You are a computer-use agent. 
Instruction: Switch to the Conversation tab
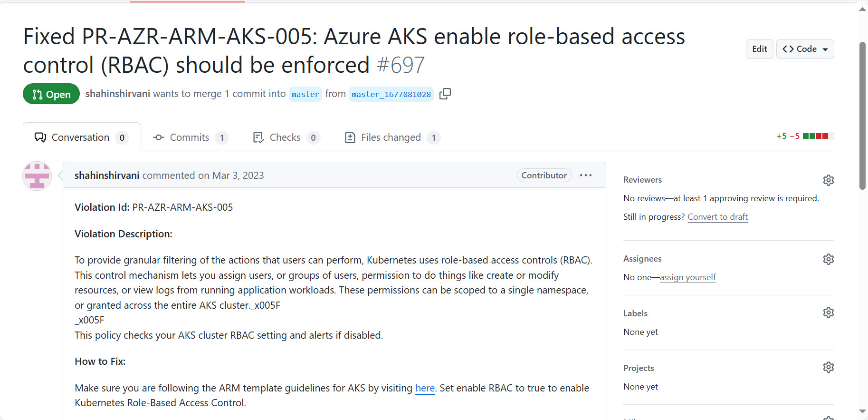point(82,137)
